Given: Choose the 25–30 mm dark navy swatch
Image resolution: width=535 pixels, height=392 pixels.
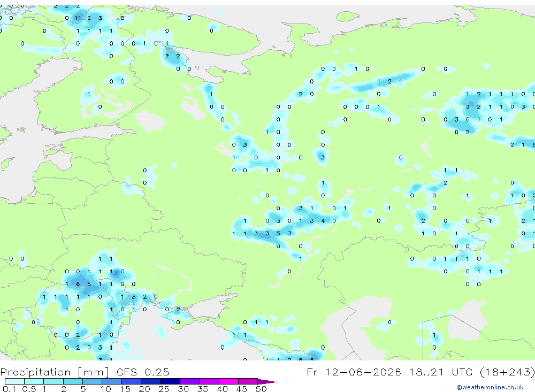Looking at the screenshot, I should click(x=170, y=381).
